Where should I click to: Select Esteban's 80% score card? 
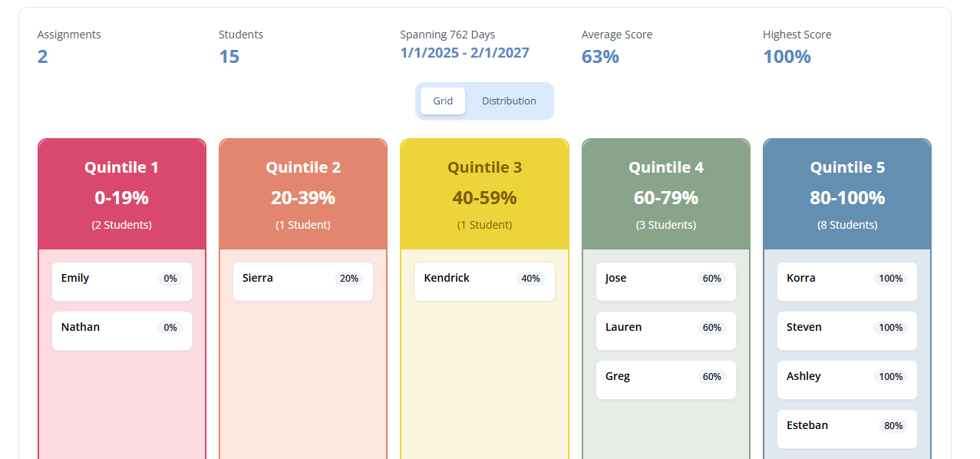[847, 429]
